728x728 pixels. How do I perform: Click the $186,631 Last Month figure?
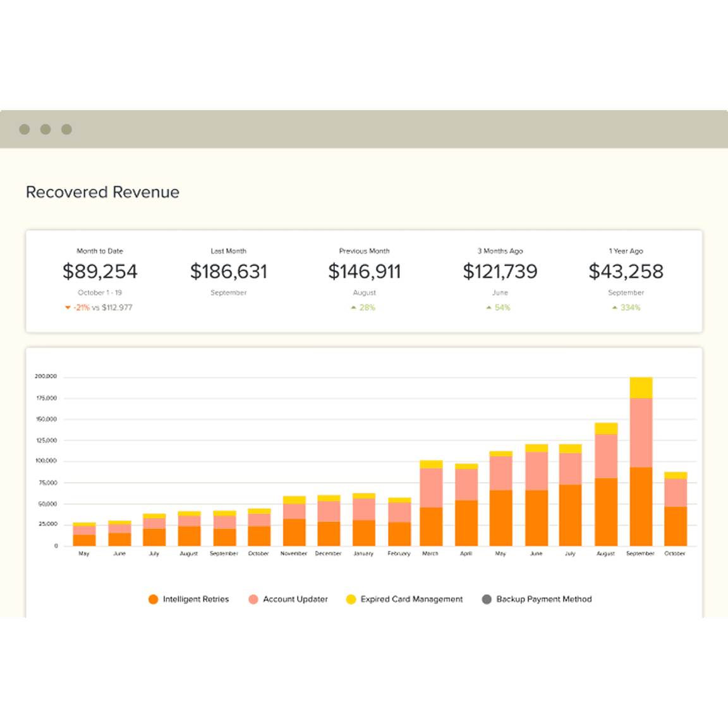point(229,271)
